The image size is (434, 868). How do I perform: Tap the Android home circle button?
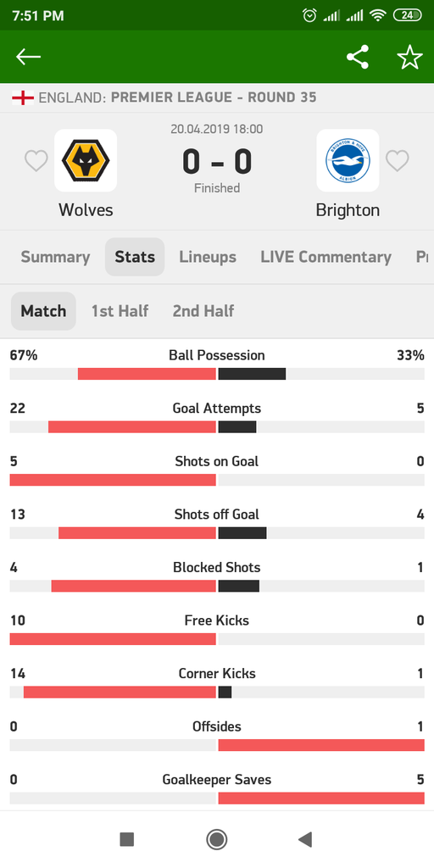pyautogui.click(x=216, y=839)
